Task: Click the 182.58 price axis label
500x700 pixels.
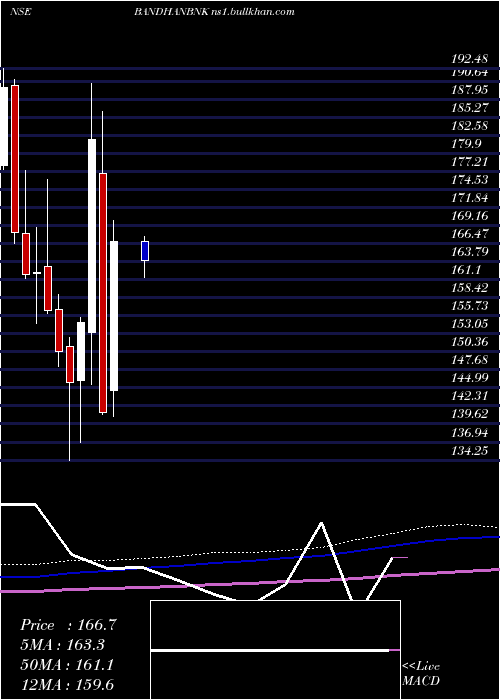Action: [x=469, y=125]
